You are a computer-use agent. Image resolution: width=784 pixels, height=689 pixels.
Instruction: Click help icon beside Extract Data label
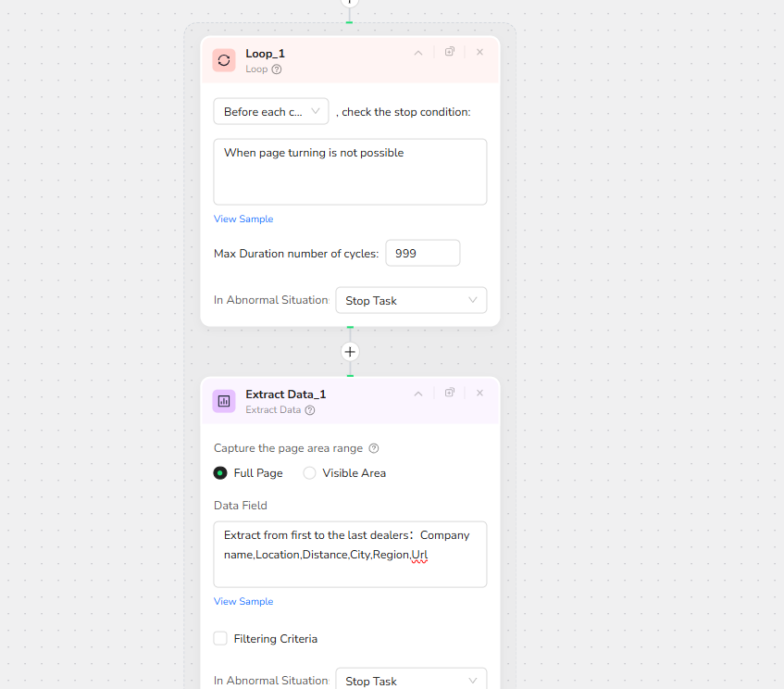[x=310, y=410]
